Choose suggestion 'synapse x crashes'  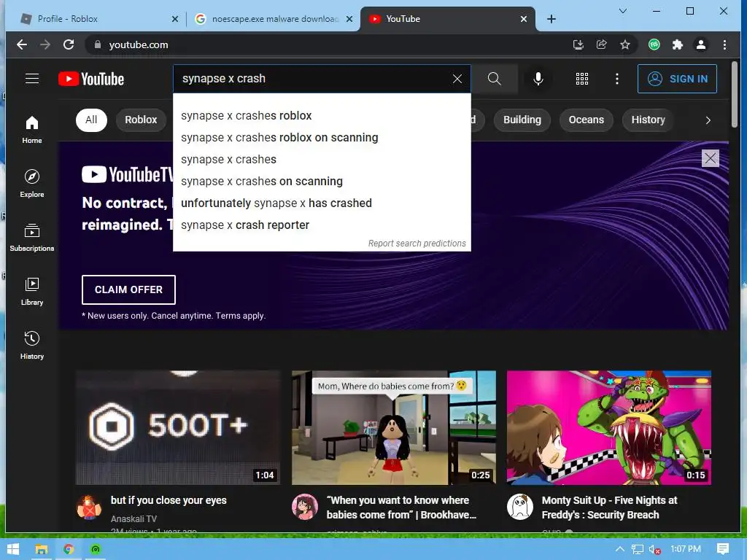tap(322, 160)
